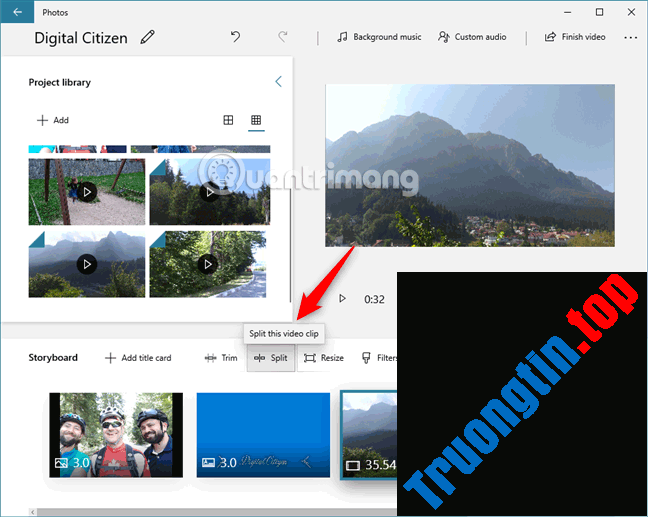
Task: Undo the last edit
Action: click(236, 37)
